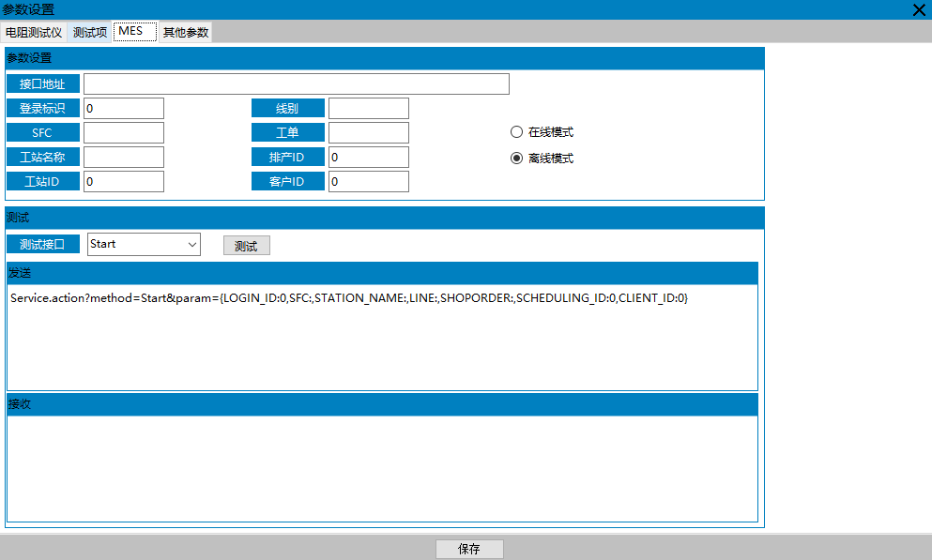Image resolution: width=932 pixels, height=560 pixels.
Task: Click the 线别 label
Action: click(288, 108)
